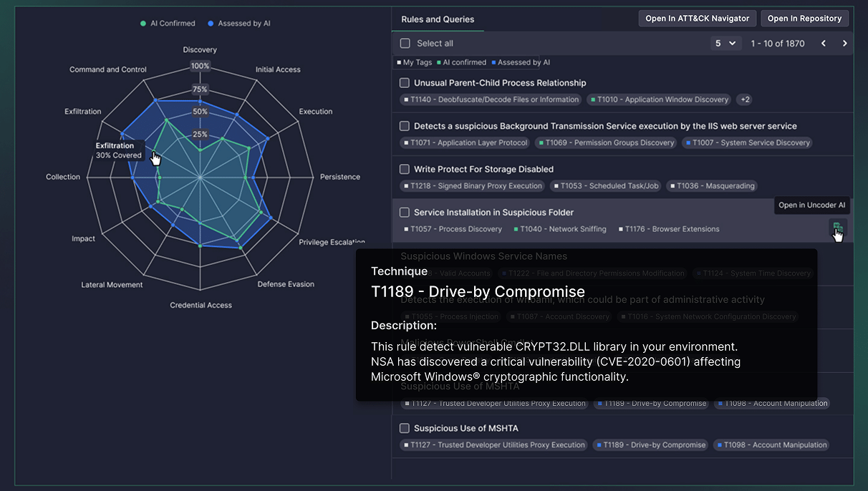Click the T1069 Permission Groups Discovery tag

(x=607, y=142)
